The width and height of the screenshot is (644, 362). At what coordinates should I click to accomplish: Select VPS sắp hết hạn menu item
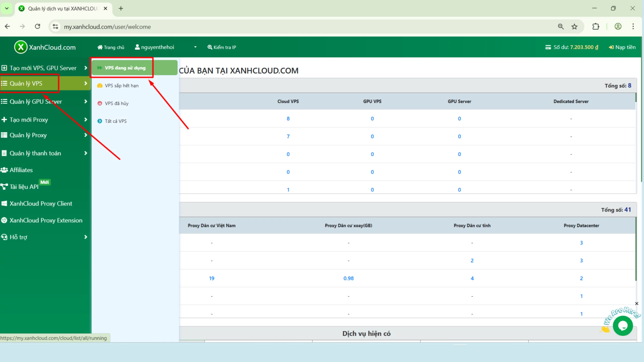click(x=122, y=85)
